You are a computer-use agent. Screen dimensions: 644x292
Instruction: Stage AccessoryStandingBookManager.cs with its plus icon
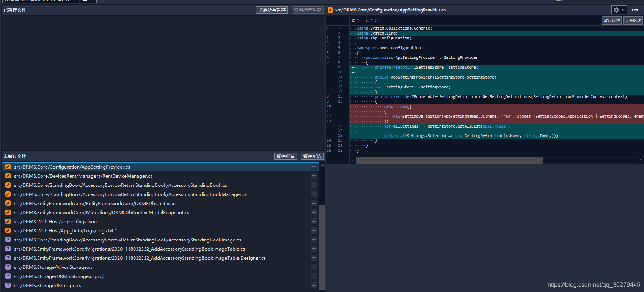tap(314, 194)
